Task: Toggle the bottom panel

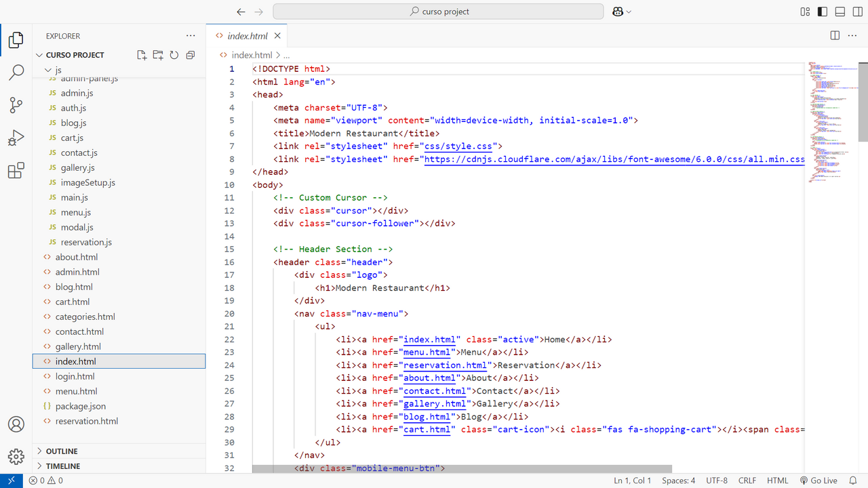Action: [x=840, y=12]
